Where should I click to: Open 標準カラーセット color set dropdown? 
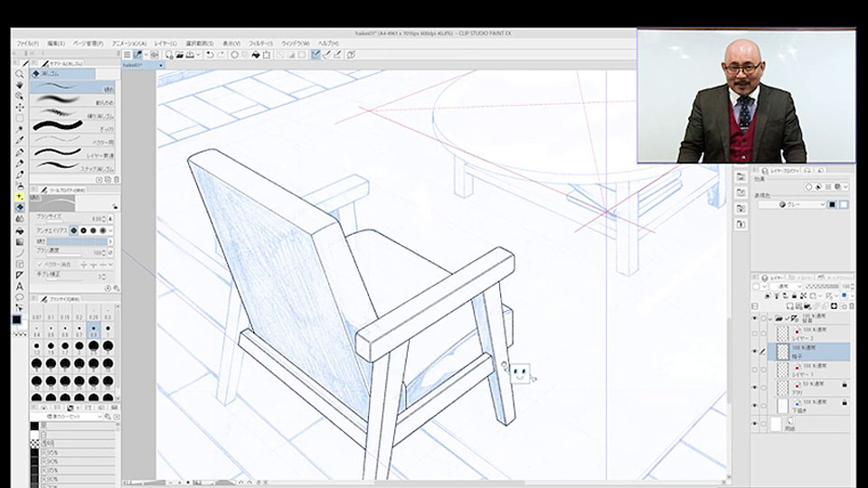tap(67, 417)
